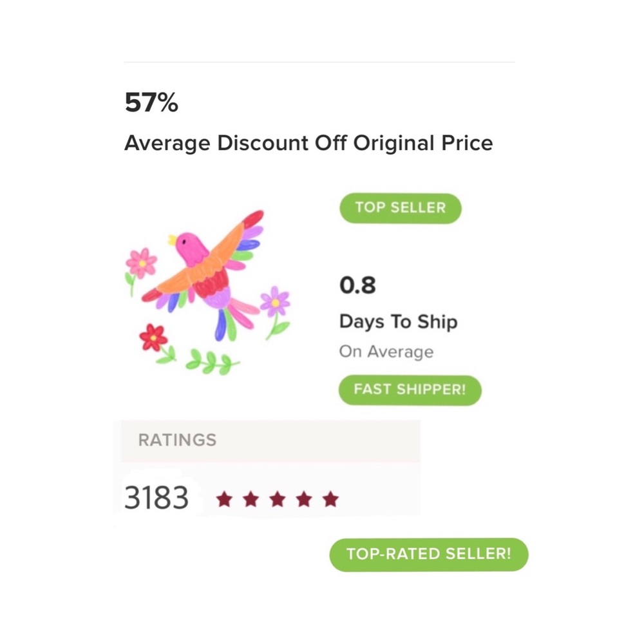Image resolution: width=644 pixels, height=644 pixels.
Task: Click the green leafy sprig drawing
Action: tap(211, 361)
